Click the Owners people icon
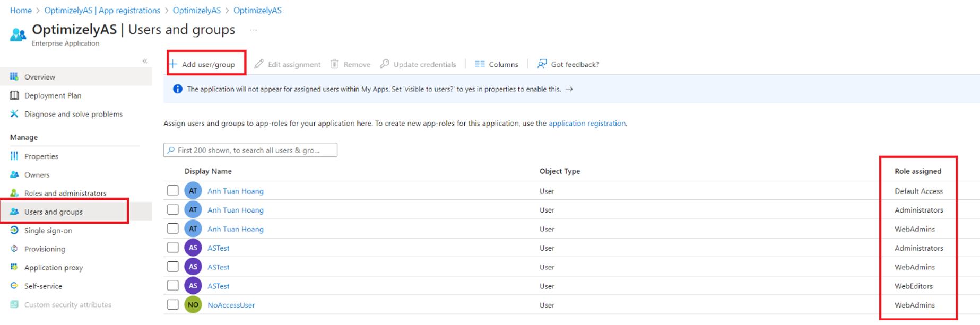The image size is (980, 325). tap(14, 174)
